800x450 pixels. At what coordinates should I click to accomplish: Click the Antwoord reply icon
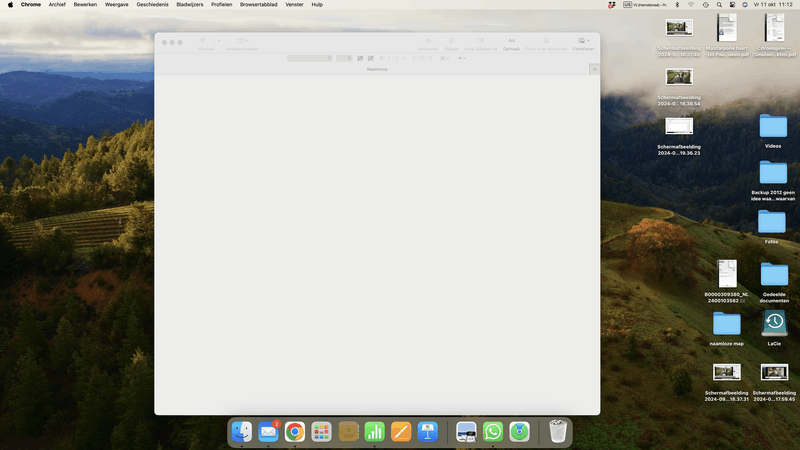click(428, 41)
